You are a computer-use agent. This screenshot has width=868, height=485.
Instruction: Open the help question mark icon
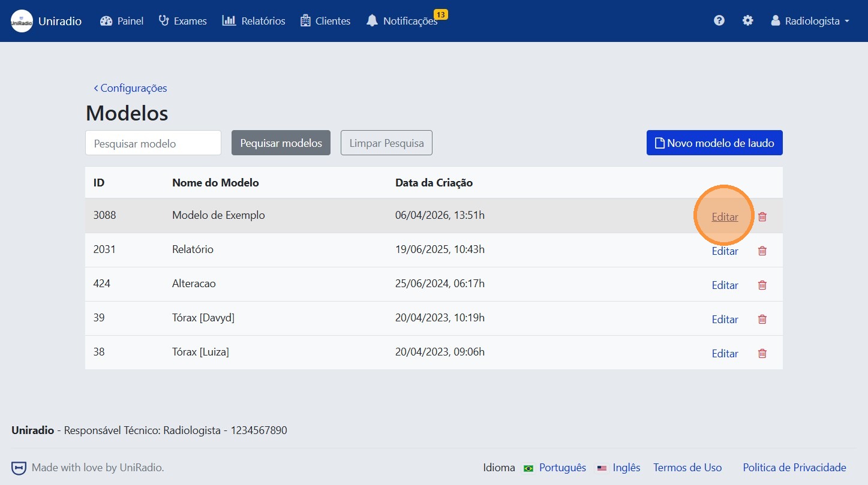(719, 21)
